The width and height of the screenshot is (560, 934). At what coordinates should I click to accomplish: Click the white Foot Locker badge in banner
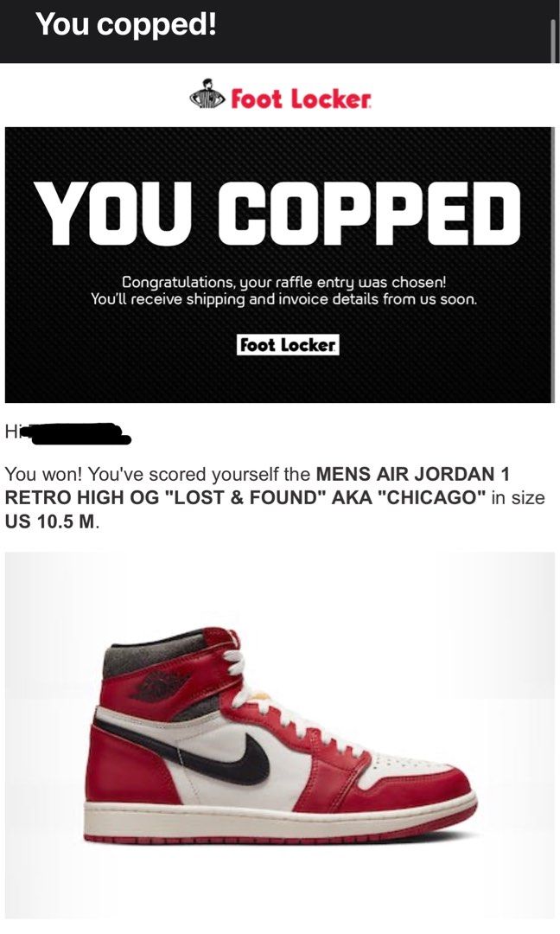288,345
